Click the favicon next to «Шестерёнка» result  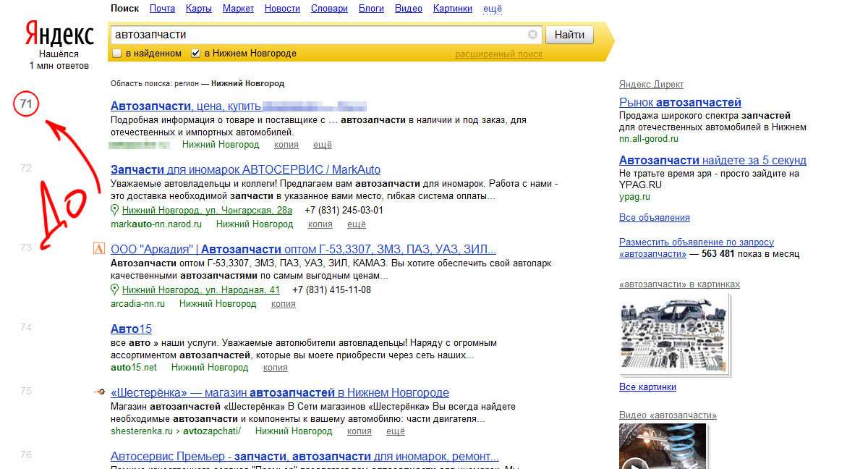tap(100, 392)
